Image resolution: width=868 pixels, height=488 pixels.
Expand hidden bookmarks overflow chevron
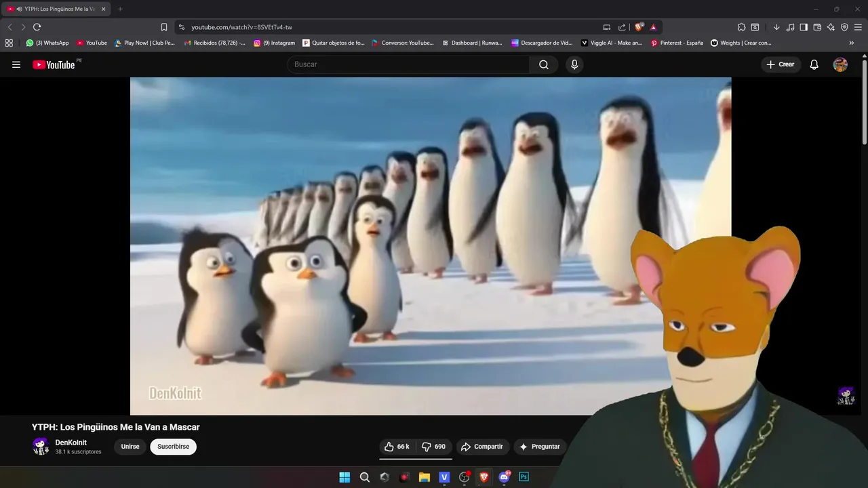tap(851, 43)
